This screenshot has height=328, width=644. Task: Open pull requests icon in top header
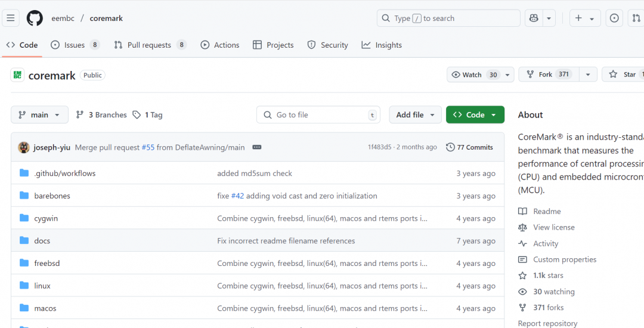click(x=636, y=18)
